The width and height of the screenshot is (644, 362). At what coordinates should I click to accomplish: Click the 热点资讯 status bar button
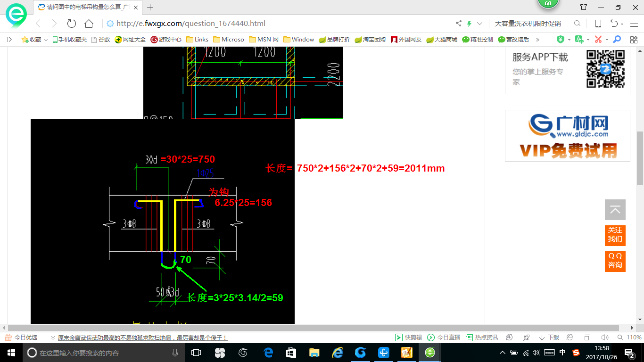point(482,337)
